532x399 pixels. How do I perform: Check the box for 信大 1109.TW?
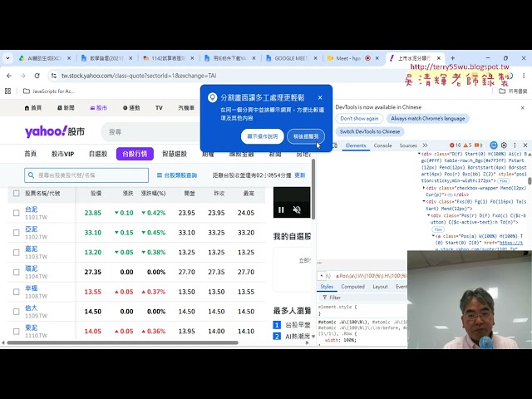17,312
